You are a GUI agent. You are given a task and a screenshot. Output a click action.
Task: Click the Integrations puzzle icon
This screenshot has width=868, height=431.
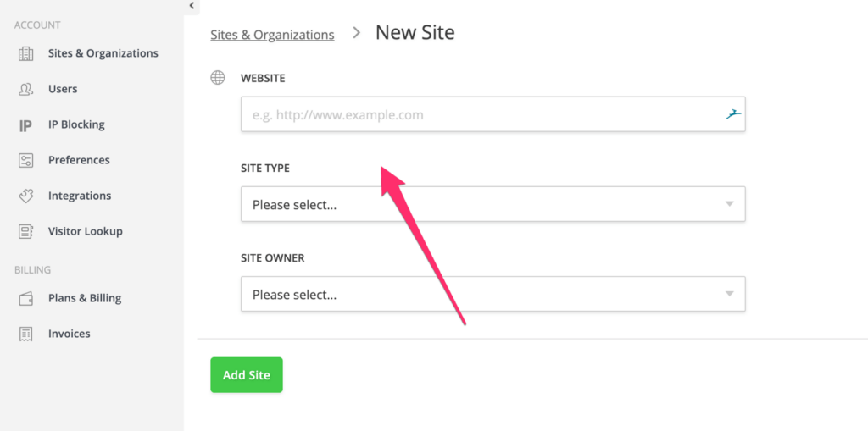coord(25,196)
